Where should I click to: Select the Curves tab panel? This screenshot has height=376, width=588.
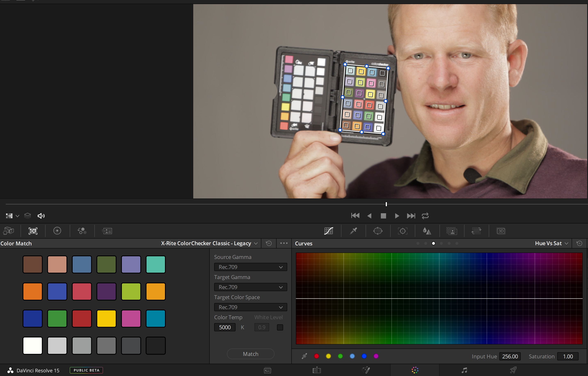(303, 243)
